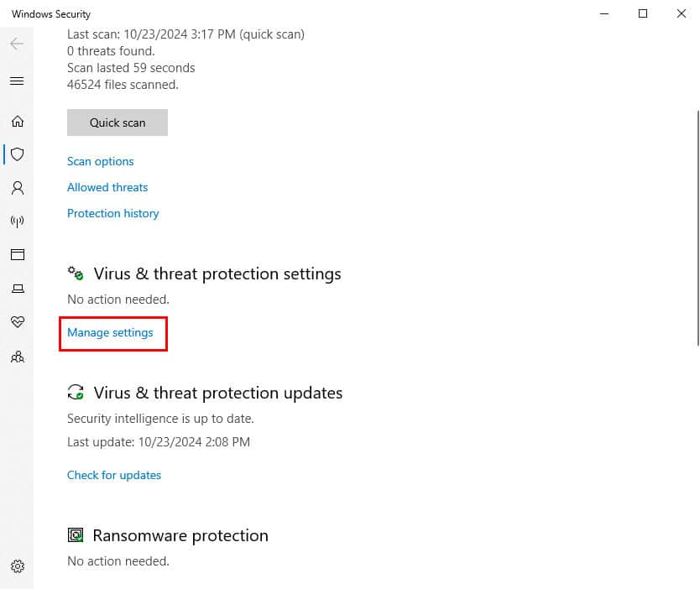The width and height of the screenshot is (700, 589).
Task: Open the Device security laptop icon
Action: pos(18,289)
